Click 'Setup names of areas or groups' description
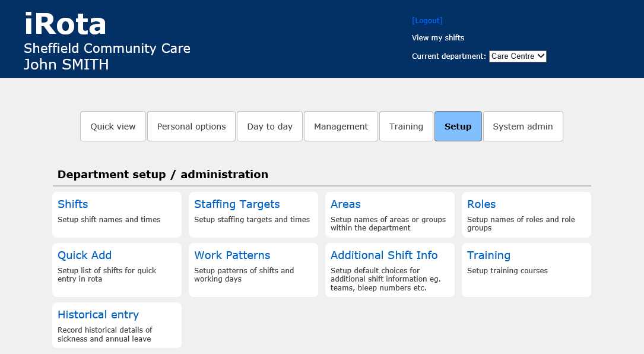The height and width of the screenshot is (354, 644). (x=388, y=224)
